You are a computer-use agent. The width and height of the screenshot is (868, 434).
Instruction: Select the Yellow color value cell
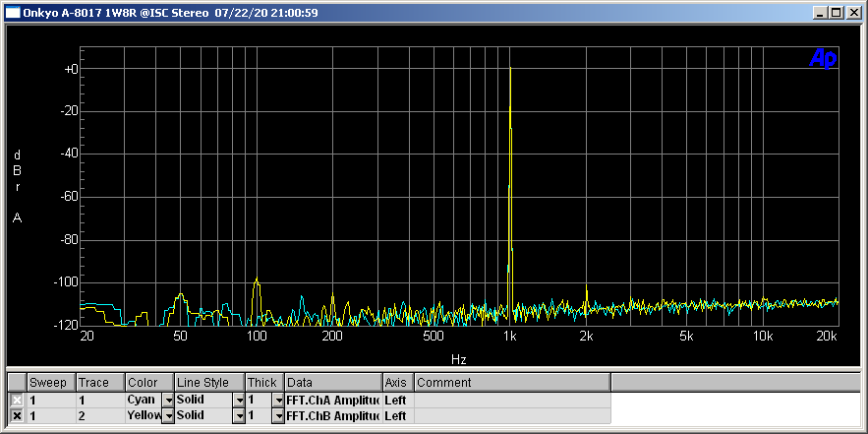(144, 415)
